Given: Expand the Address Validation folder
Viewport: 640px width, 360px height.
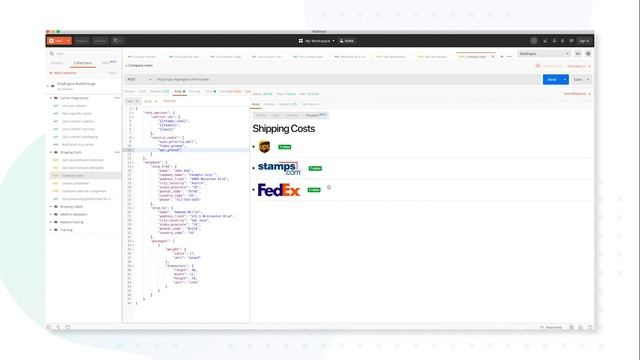Looking at the screenshot, I should 51,214.
